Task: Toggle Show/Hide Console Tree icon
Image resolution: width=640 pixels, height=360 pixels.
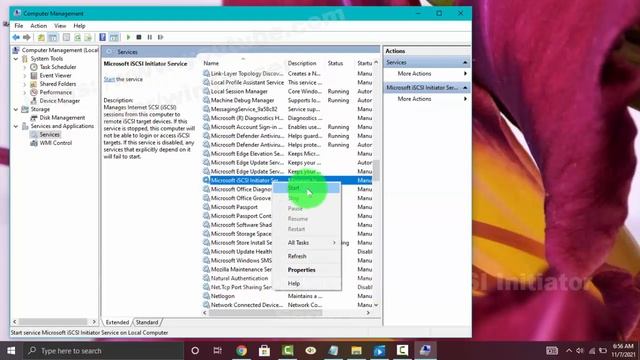Action: 53,38
